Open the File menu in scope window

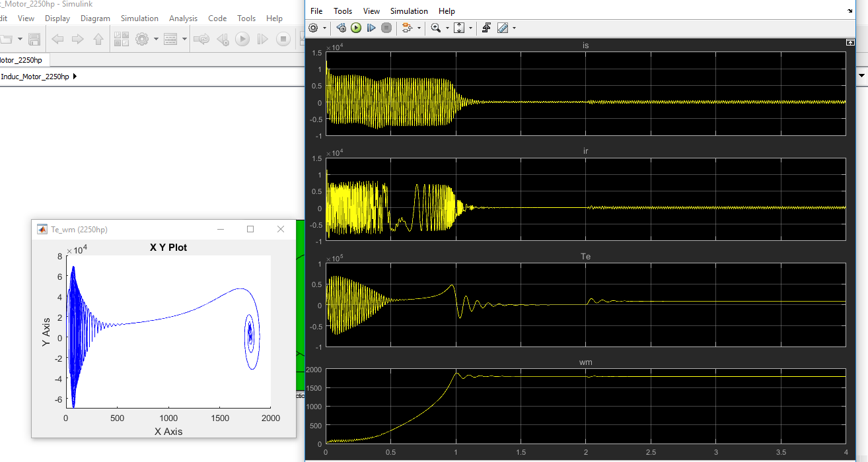tap(316, 11)
